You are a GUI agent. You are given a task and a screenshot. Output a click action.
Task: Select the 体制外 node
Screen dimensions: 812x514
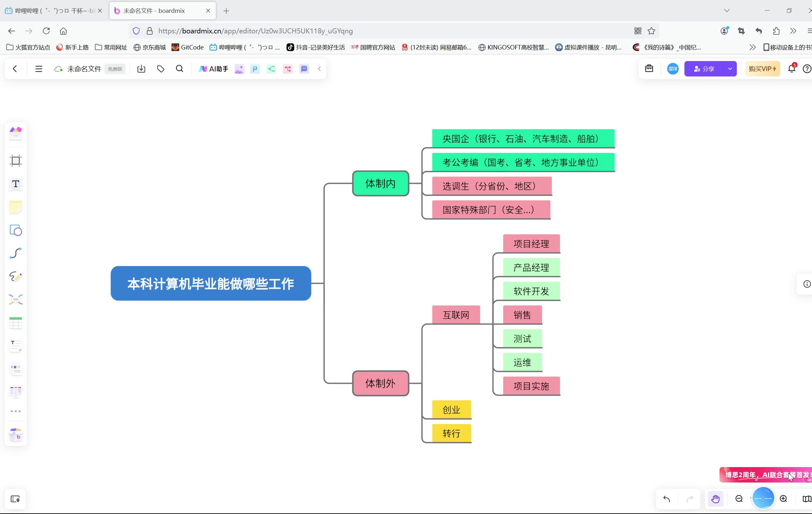point(380,384)
